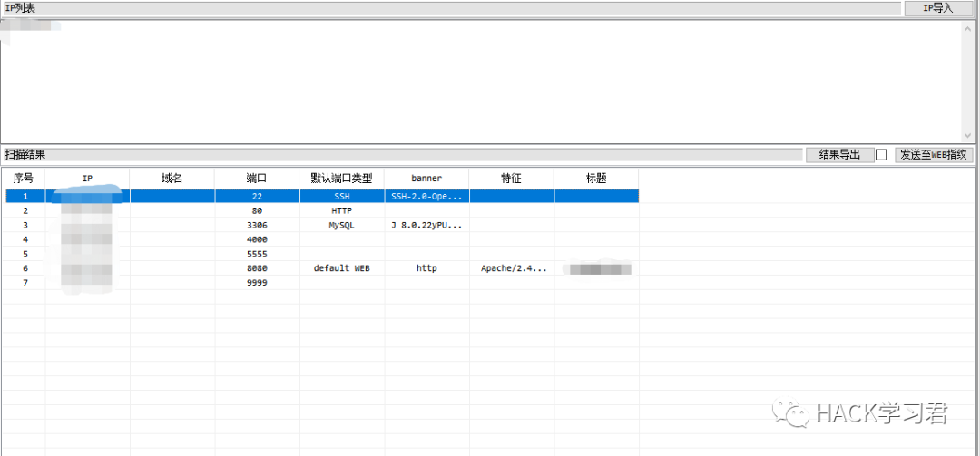Click the 标题 column header
The image size is (980, 456).
click(596, 178)
